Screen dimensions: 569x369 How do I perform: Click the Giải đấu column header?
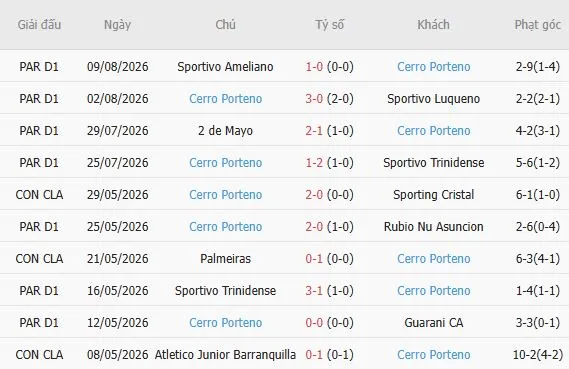(x=39, y=25)
